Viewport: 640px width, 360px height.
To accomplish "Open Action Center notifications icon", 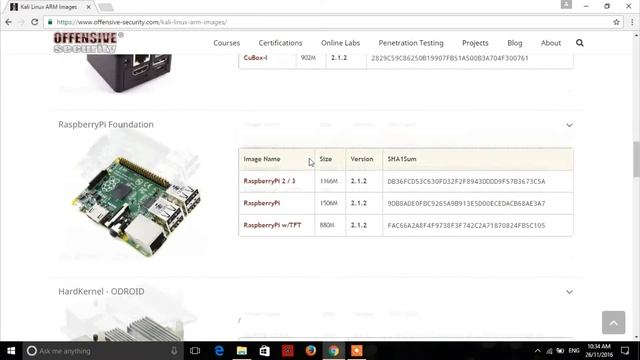I will [625, 351].
